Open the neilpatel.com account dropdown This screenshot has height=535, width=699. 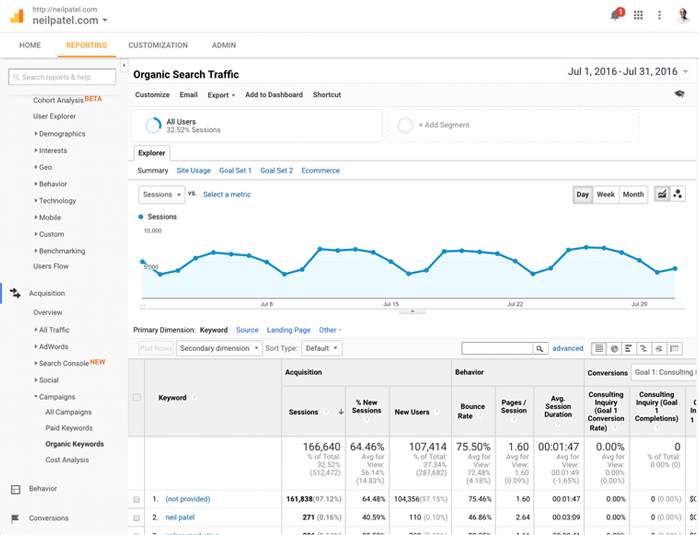(x=70, y=21)
